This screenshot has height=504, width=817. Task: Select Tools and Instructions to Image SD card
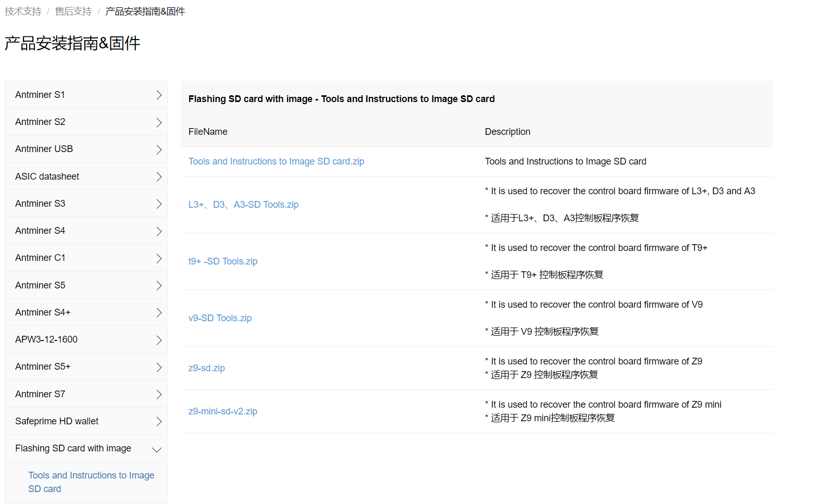pos(91,482)
